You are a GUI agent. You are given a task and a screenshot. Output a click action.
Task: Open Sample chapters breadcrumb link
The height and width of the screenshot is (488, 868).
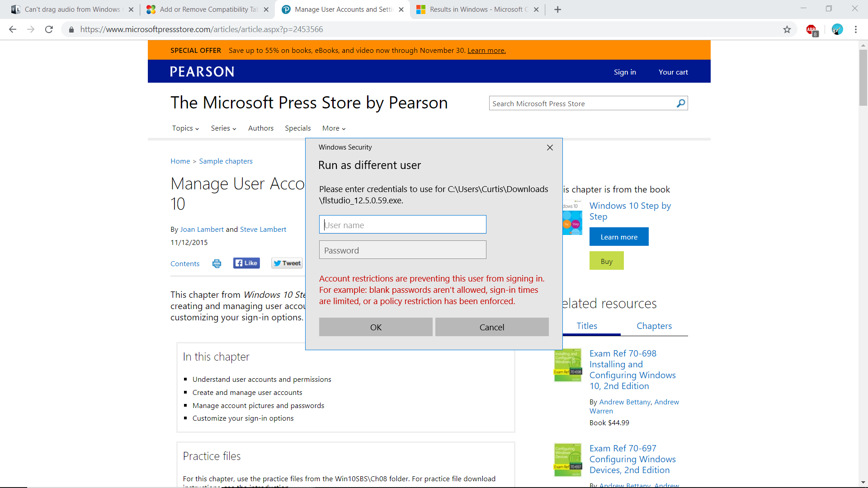tap(226, 161)
